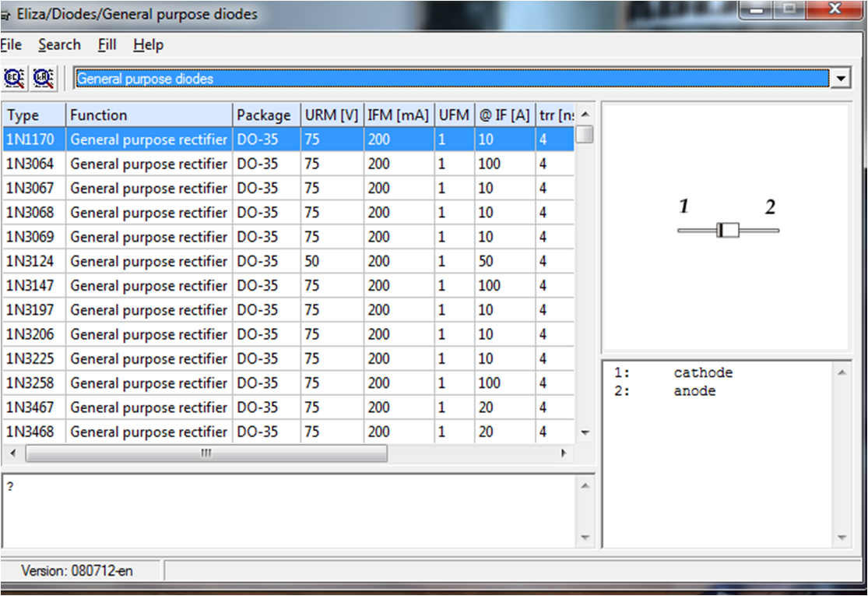Select the 1N3064 diode row

288,164
